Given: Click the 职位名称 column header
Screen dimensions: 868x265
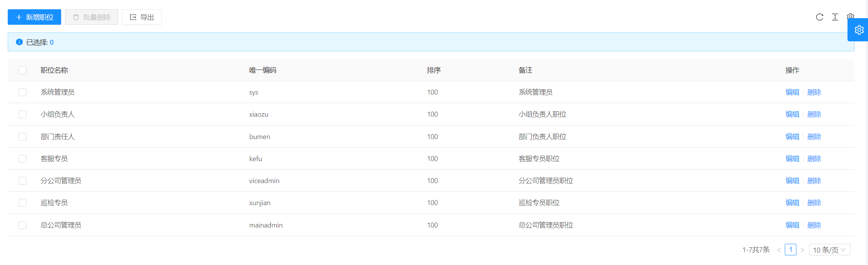Looking at the screenshot, I should click(54, 70).
